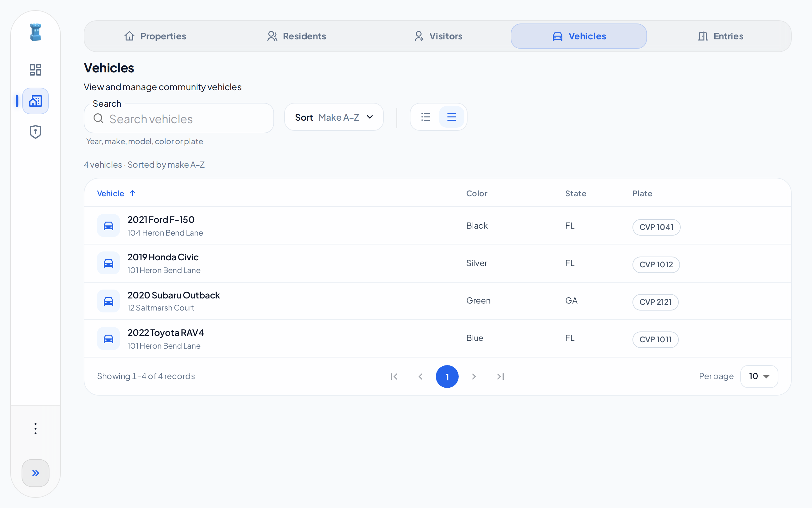Image resolution: width=812 pixels, height=508 pixels.
Task: Open the 2022 Toyota RAV4 row
Action: pyautogui.click(x=437, y=338)
